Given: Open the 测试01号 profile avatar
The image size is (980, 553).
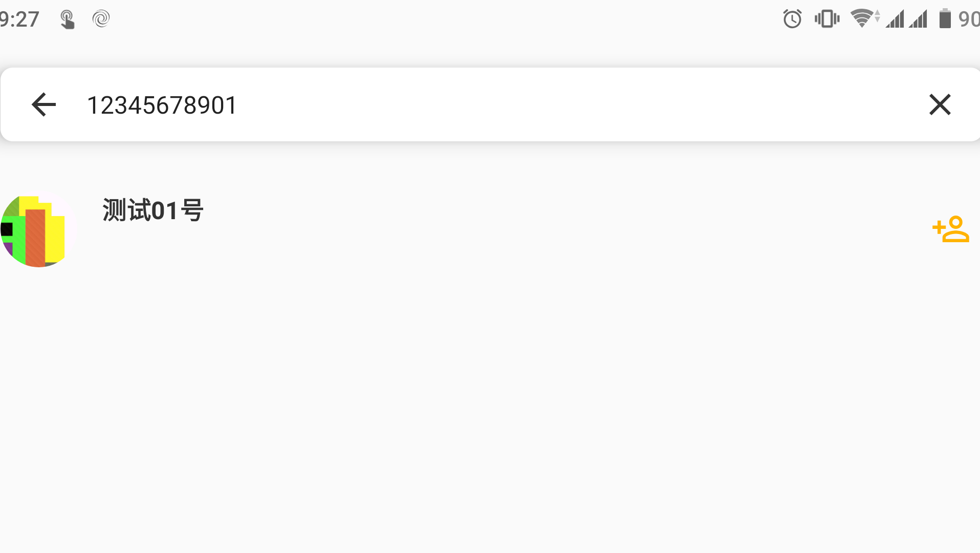Looking at the screenshot, I should point(38,229).
